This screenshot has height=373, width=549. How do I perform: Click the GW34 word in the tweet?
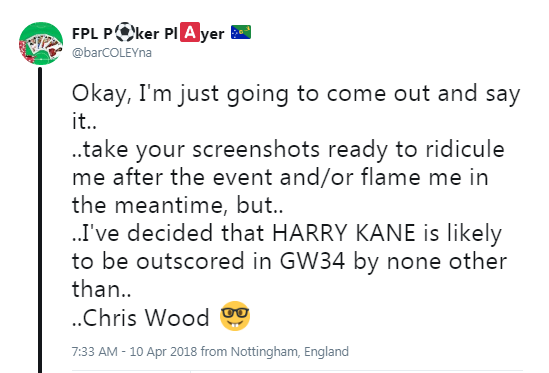coord(312,261)
